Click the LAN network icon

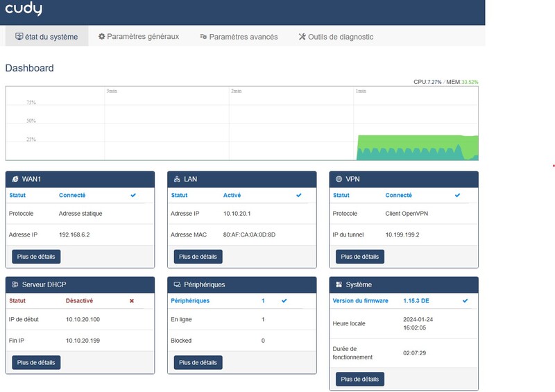[177, 179]
